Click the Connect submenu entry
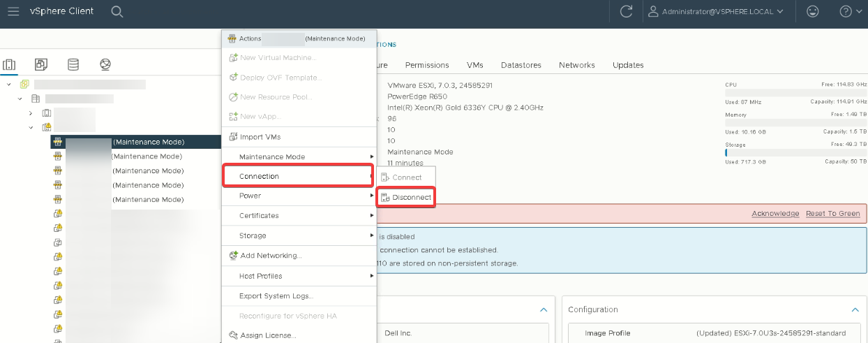This screenshot has height=343, width=868. click(406, 177)
